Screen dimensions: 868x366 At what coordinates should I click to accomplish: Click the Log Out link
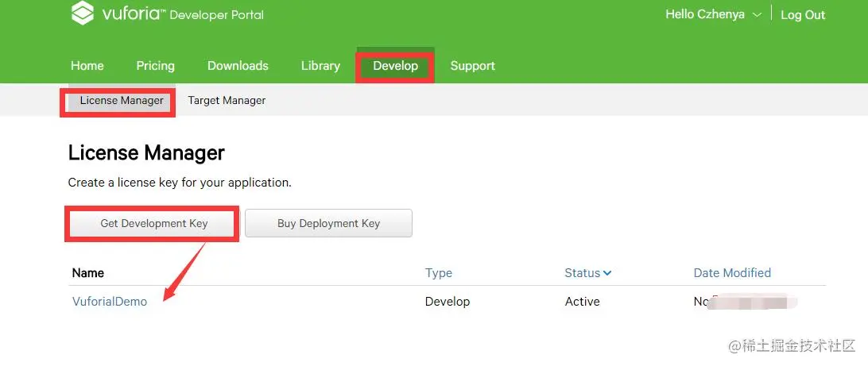coord(803,15)
